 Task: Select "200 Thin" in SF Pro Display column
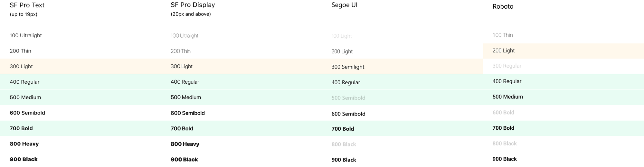[x=180, y=51]
